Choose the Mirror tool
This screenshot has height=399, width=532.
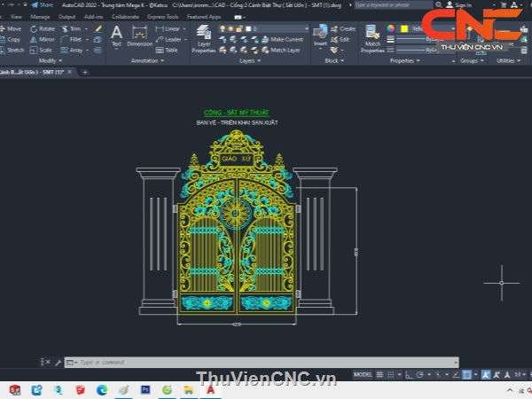pos(43,40)
